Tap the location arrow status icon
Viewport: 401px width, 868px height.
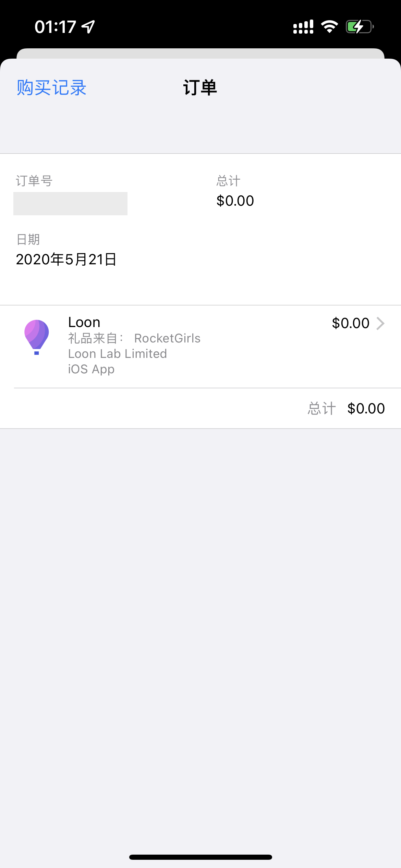pos(88,27)
